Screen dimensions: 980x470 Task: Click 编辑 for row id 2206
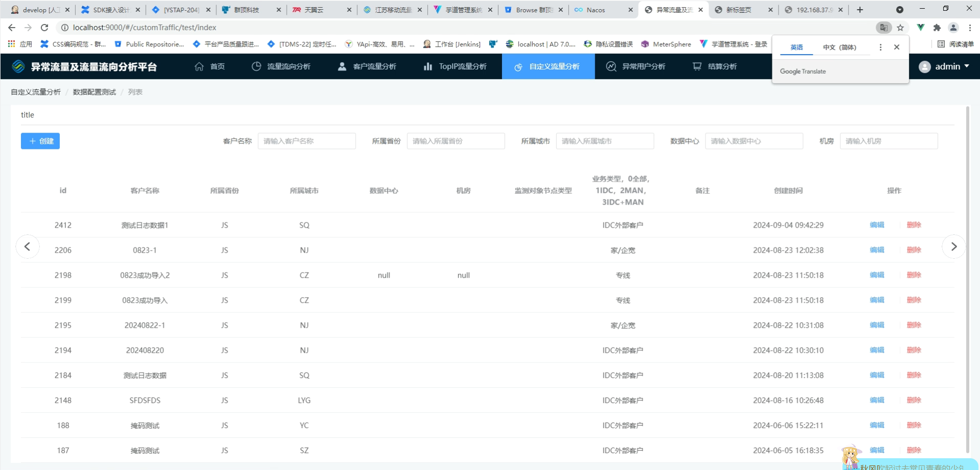pyautogui.click(x=877, y=250)
